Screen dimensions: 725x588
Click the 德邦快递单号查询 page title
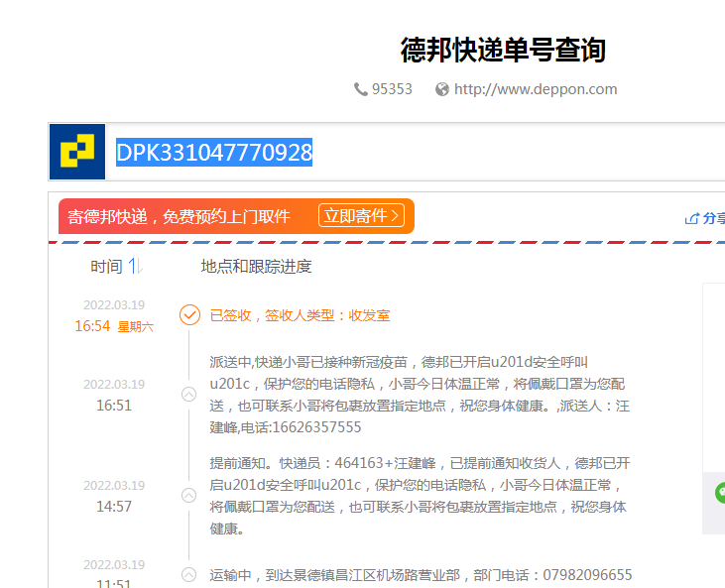(x=503, y=50)
